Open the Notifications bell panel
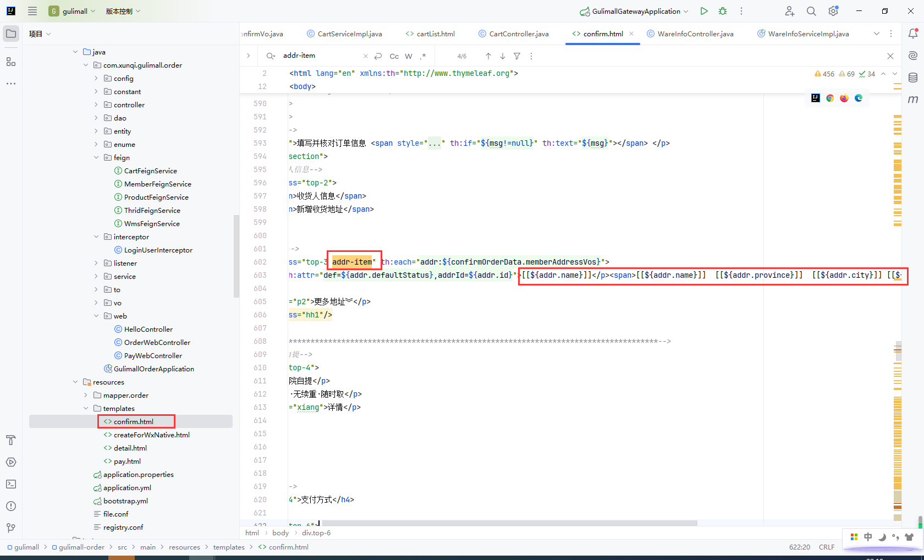This screenshot has width=924, height=560. tap(913, 34)
